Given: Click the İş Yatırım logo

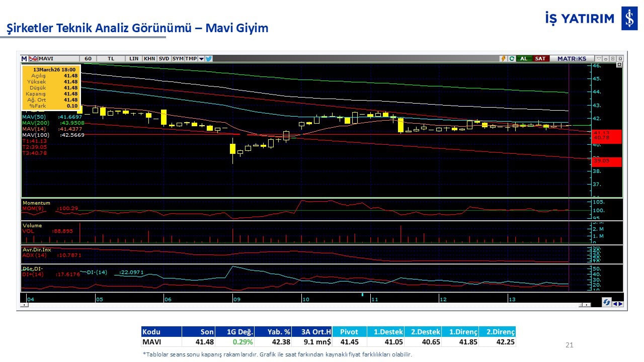Looking at the screenshot, I should 629,19.
